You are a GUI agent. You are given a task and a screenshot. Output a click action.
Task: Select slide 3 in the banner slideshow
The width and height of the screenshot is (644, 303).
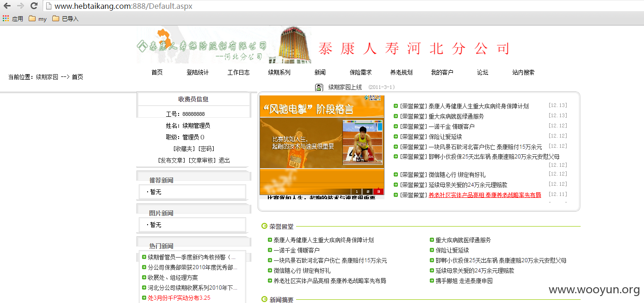pyautogui.click(x=378, y=191)
